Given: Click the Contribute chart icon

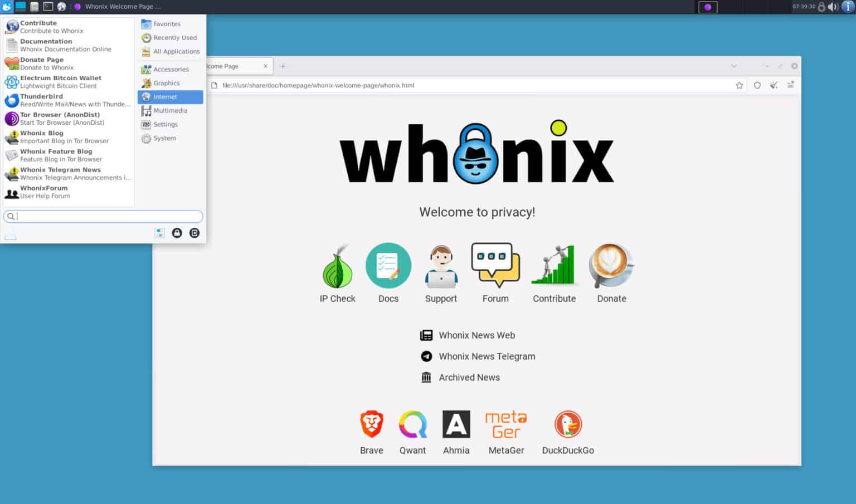Looking at the screenshot, I should pos(554,266).
